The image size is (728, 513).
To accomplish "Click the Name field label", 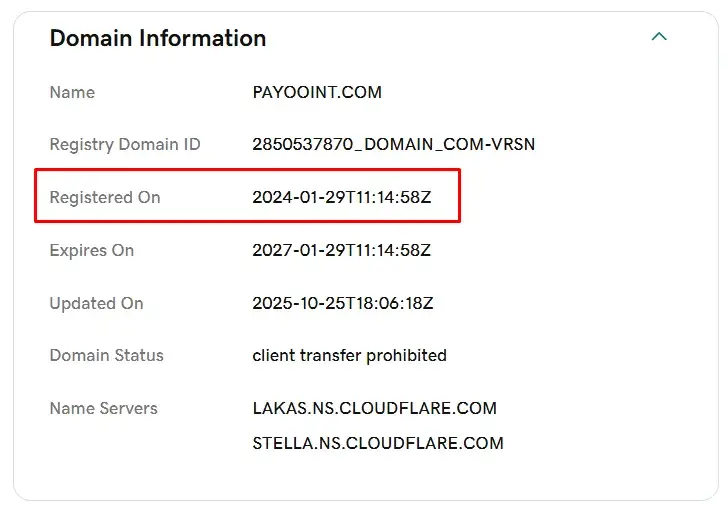I will tap(72, 92).
